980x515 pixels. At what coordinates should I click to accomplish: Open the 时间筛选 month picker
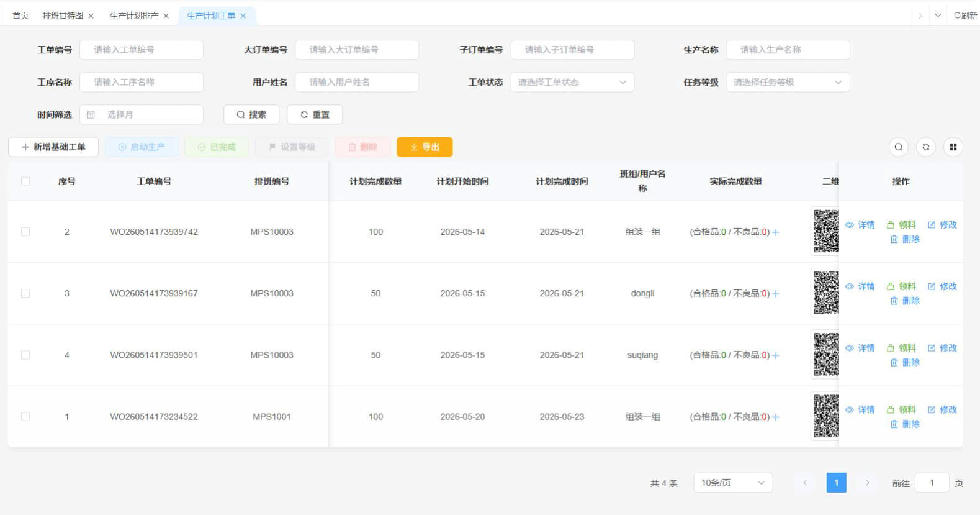pos(142,114)
